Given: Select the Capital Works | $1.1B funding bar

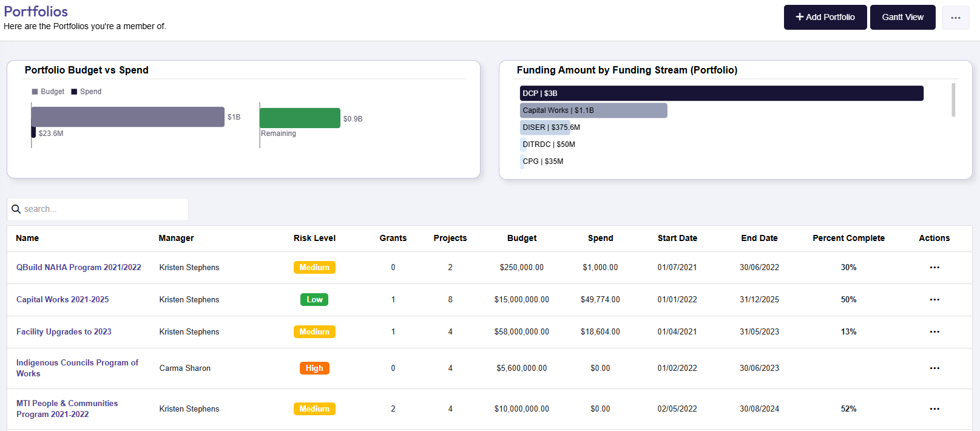Looking at the screenshot, I should click(x=593, y=110).
